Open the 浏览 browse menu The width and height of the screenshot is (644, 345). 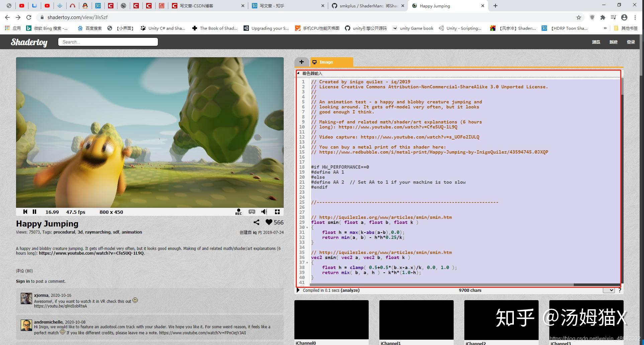coord(596,42)
